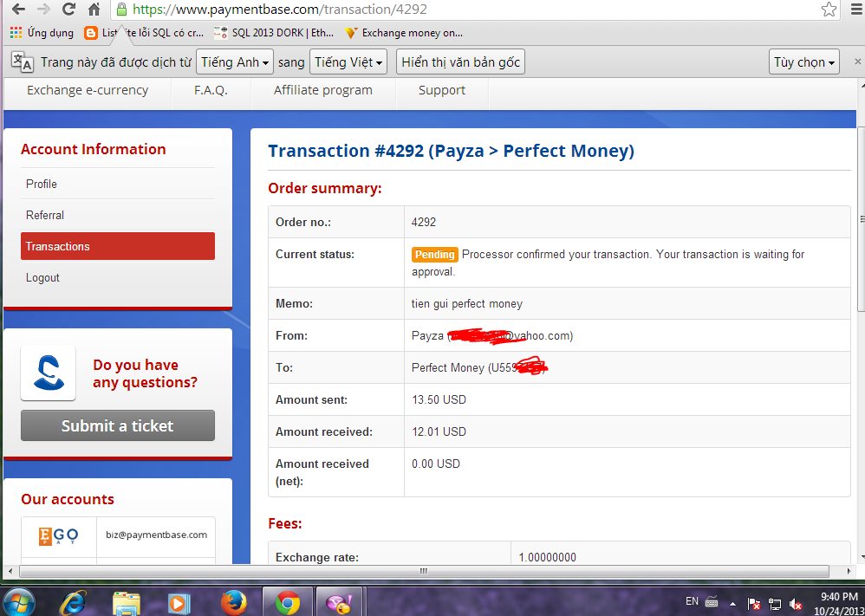
Task: Open the F.A.Q. menu item
Action: (x=211, y=90)
